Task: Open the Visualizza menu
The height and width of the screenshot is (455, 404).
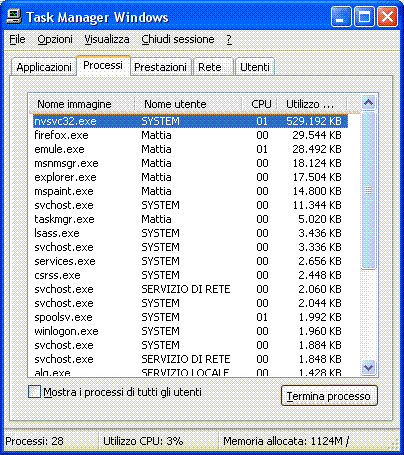Action: click(107, 39)
